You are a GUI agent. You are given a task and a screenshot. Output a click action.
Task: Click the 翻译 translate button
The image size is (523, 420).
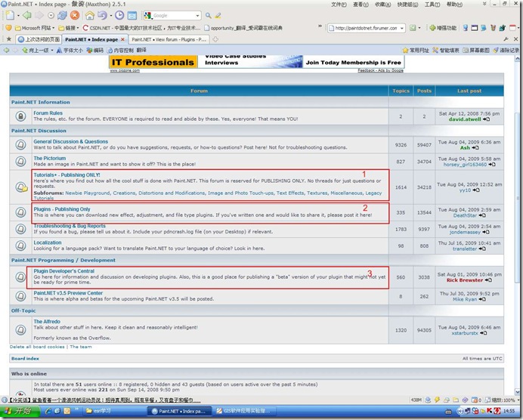141,50
